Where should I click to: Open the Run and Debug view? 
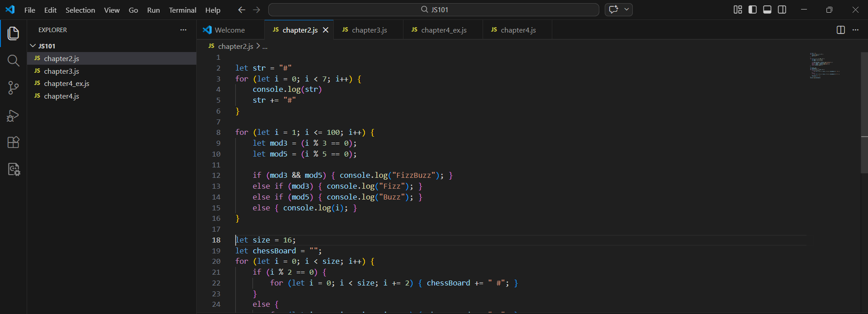coord(13,115)
